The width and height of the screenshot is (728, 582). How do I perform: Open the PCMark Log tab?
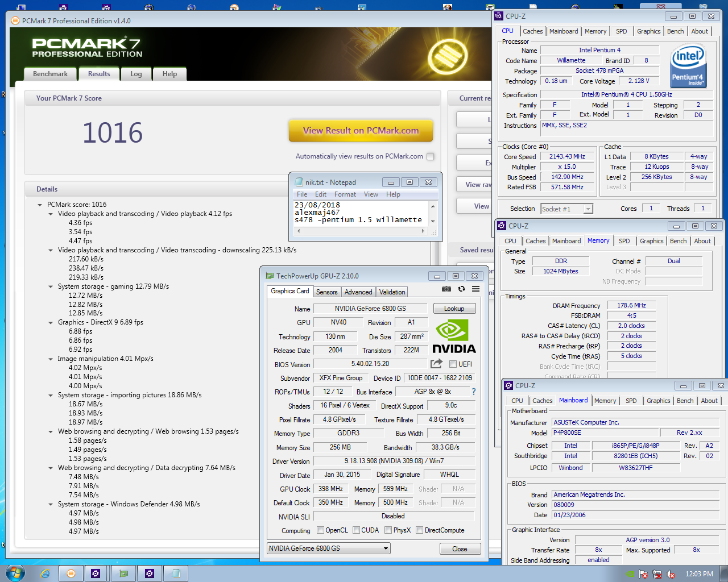[x=136, y=74]
